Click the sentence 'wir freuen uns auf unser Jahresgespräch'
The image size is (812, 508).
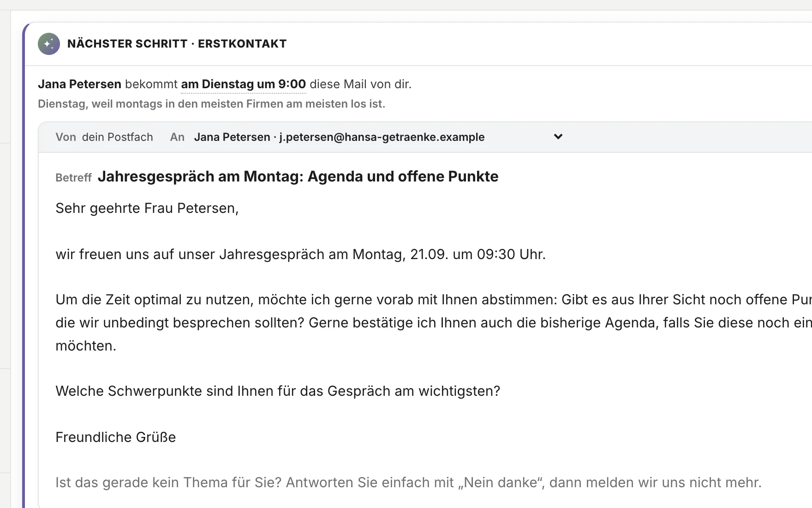[300, 254]
